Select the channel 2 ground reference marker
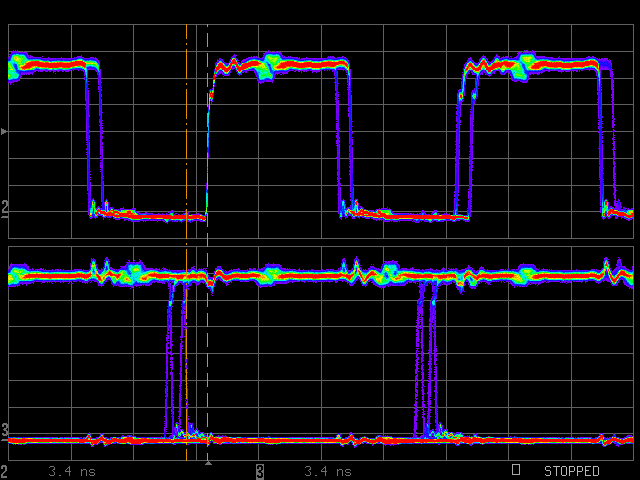 point(4,209)
